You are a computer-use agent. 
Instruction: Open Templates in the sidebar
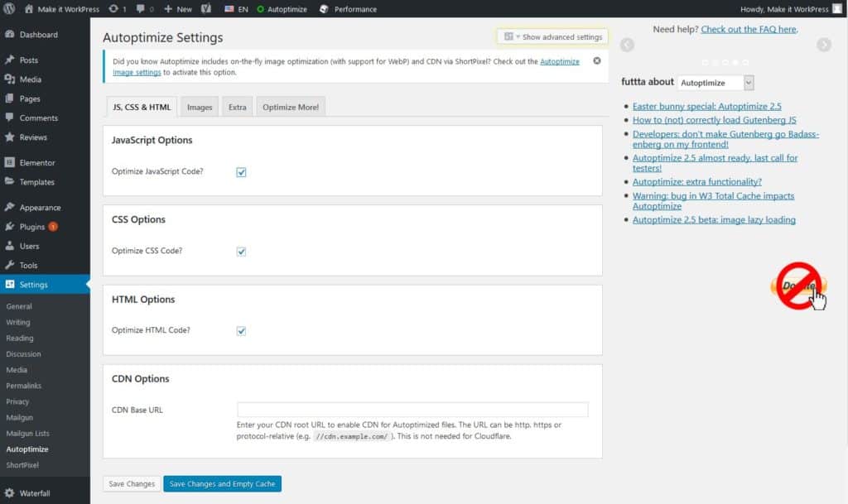click(x=36, y=182)
